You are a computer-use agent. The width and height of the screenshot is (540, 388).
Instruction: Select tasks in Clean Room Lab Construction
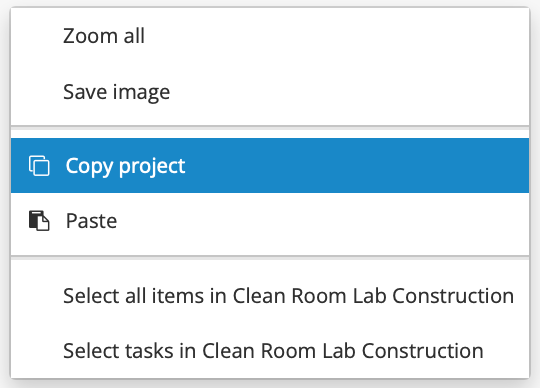tap(270, 351)
